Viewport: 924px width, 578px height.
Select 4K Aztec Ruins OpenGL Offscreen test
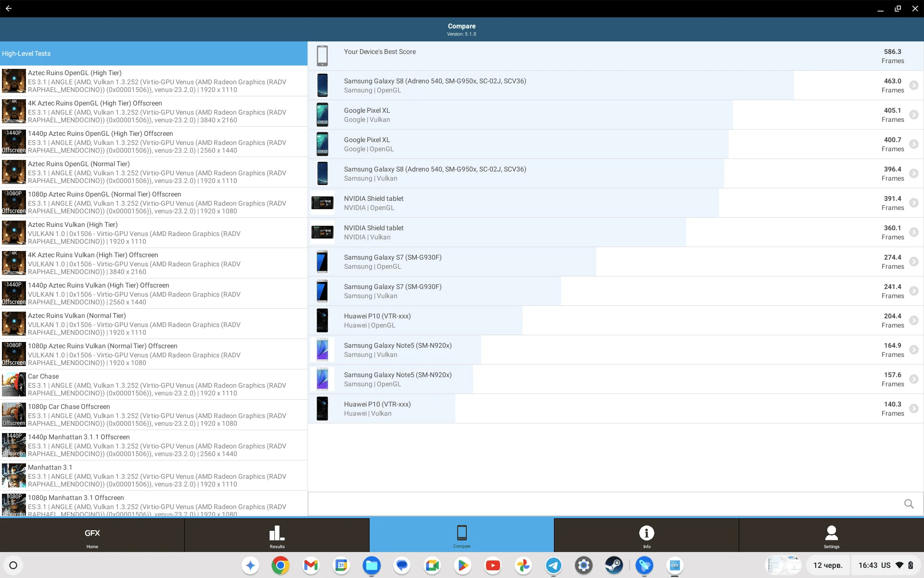pos(154,111)
